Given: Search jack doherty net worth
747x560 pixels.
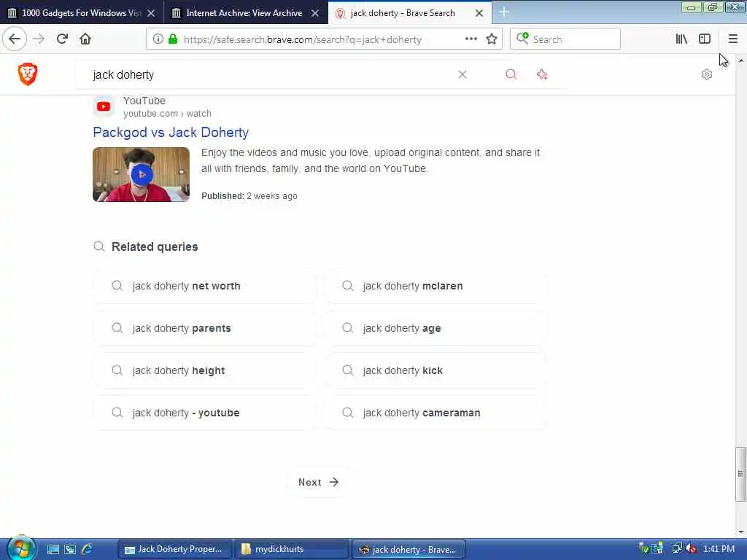Looking at the screenshot, I should (x=204, y=286).
